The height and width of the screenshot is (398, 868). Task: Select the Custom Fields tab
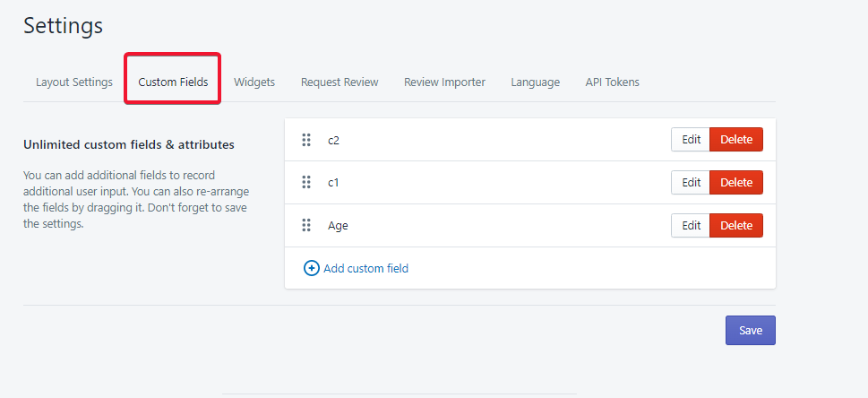pyautogui.click(x=173, y=82)
